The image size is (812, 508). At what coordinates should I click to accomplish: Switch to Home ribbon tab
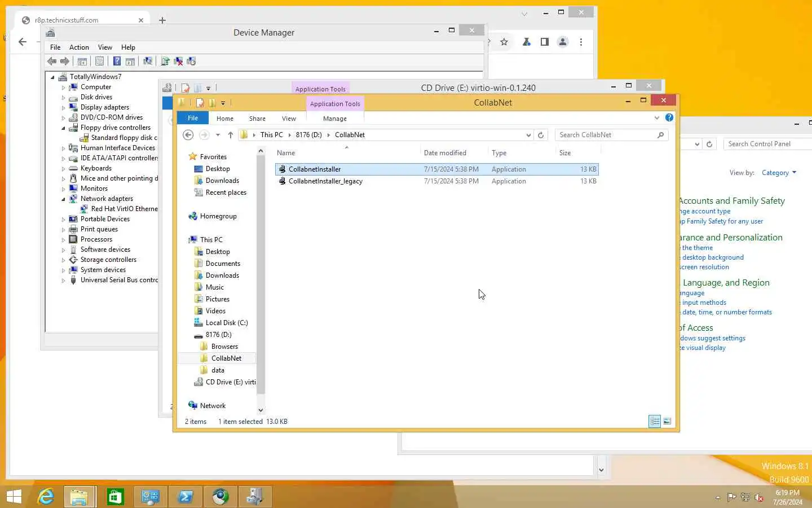pyautogui.click(x=225, y=119)
